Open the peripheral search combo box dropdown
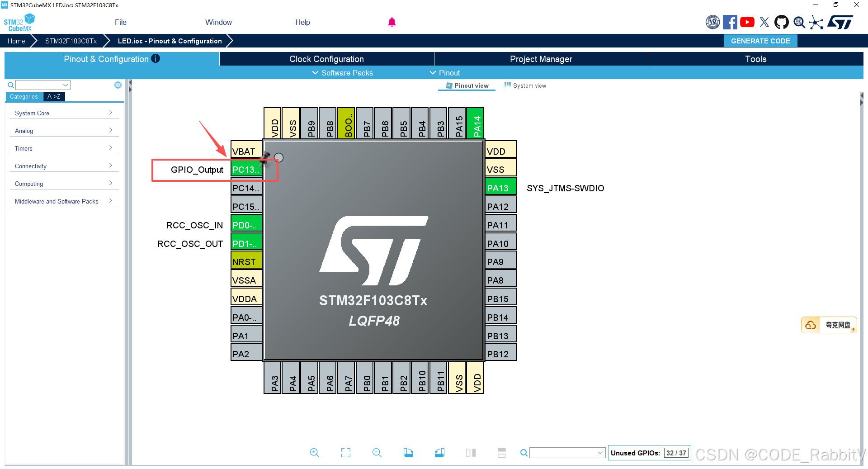 (x=66, y=85)
